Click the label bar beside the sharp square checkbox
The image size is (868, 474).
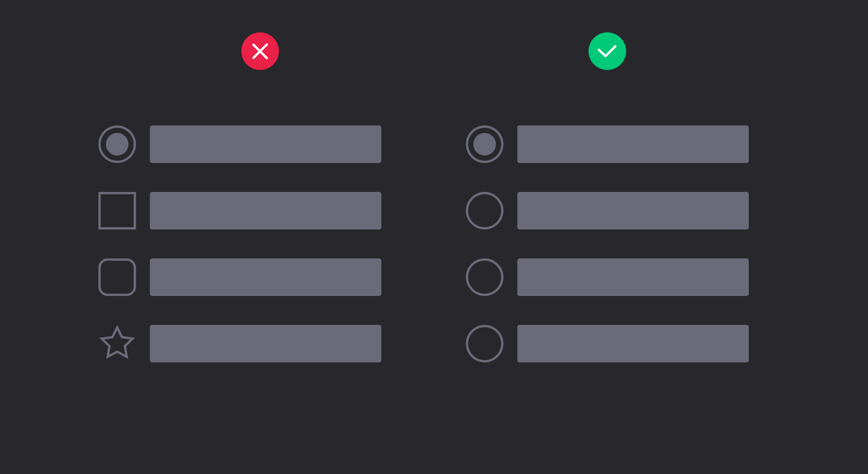tap(265, 210)
